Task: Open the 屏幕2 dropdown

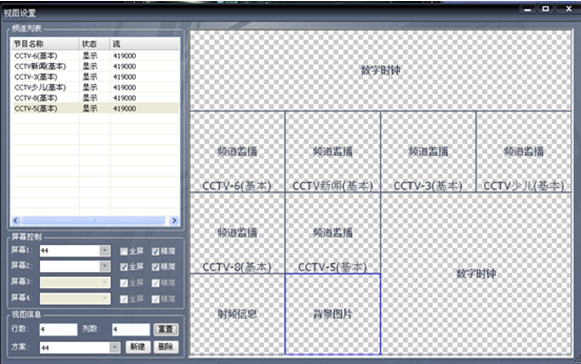Action: coord(105,266)
